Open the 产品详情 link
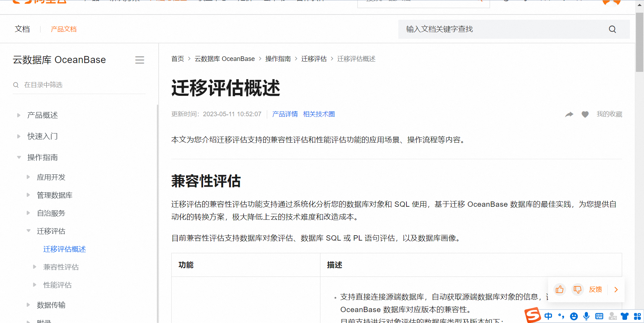This screenshot has width=644, height=323. [285, 114]
